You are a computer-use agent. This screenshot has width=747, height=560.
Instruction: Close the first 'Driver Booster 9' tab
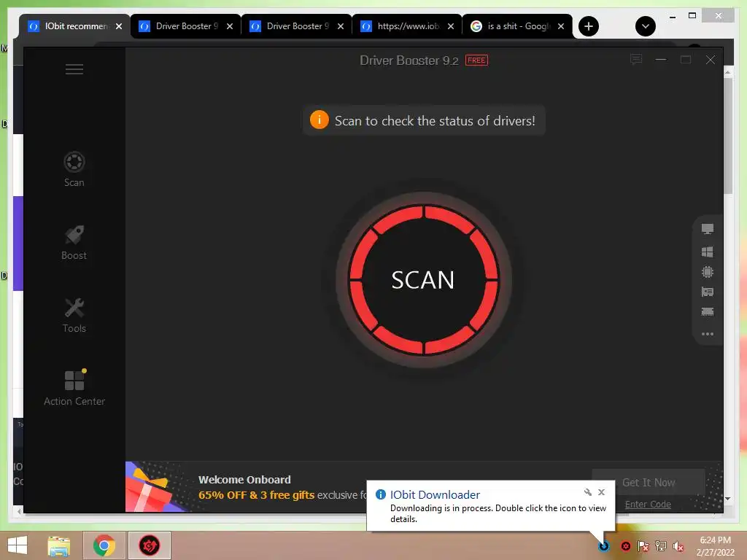[x=230, y=26]
